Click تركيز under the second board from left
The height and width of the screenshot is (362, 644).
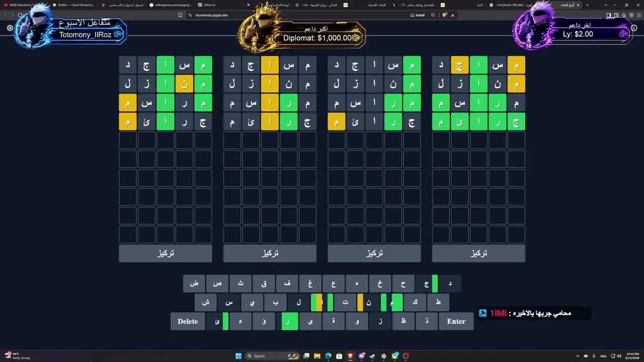click(270, 253)
